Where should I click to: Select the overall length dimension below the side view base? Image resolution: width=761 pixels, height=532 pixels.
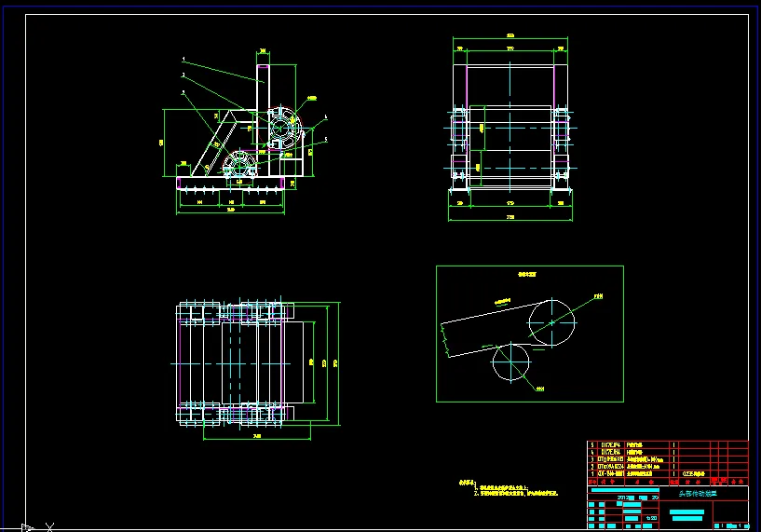(230, 211)
